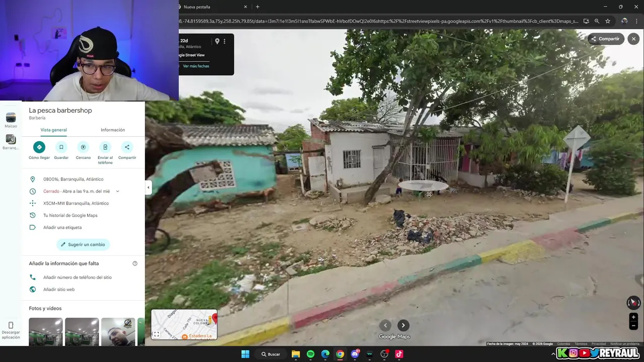Click the Chrome address bar URL

coord(378,21)
